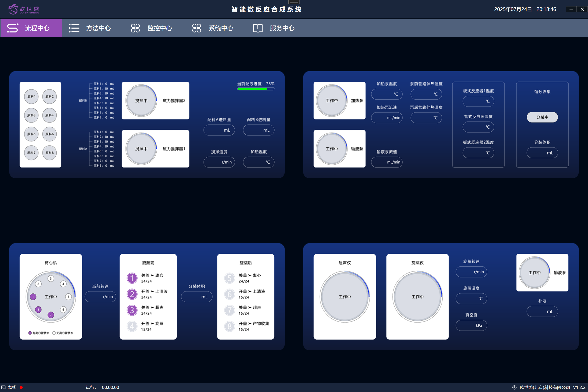
Task: Switch to the 监控中心 tab
Action: point(159,28)
